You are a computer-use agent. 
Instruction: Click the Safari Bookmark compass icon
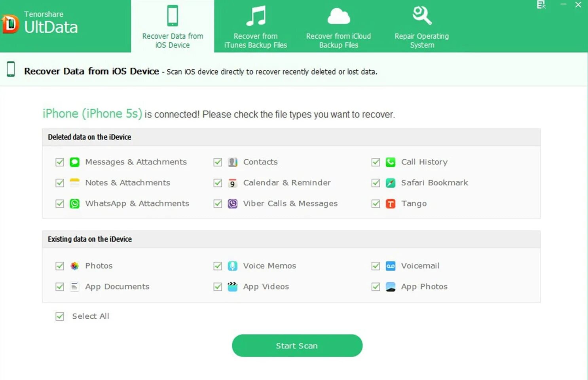click(x=391, y=183)
